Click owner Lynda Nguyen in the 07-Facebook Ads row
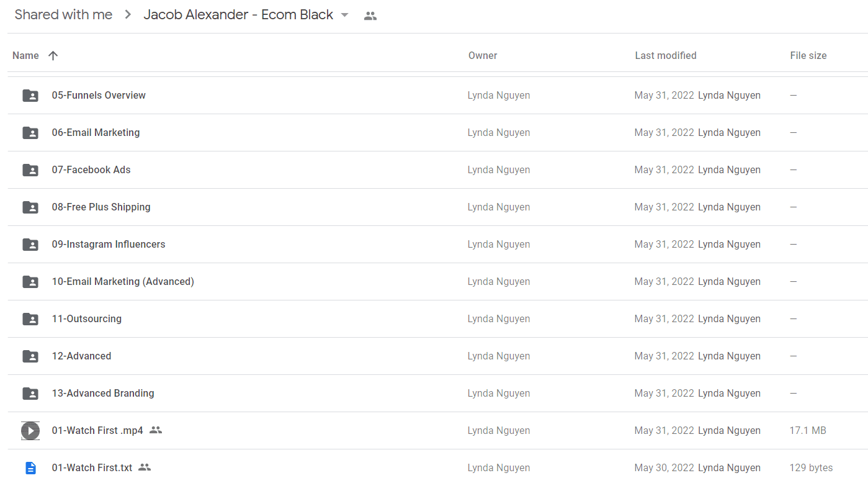The image size is (868, 478). (499, 169)
